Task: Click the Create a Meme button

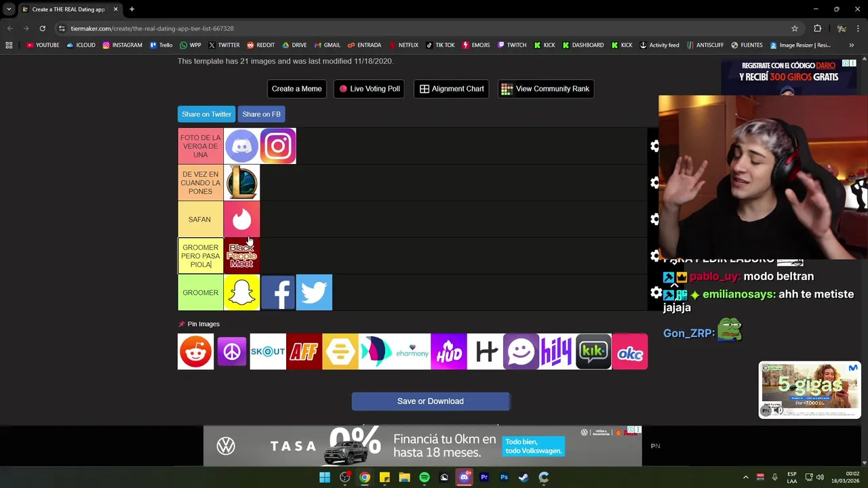Action: [296, 89]
